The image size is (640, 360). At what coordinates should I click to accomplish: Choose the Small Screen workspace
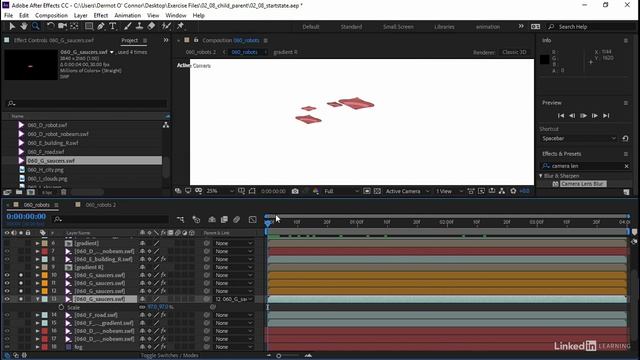398,27
